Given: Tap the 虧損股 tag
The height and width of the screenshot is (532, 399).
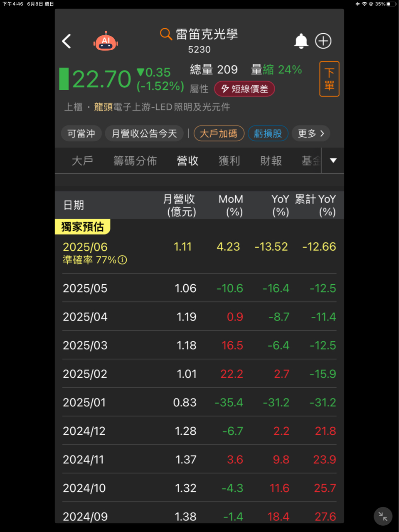Looking at the screenshot, I should (x=268, y=133).
